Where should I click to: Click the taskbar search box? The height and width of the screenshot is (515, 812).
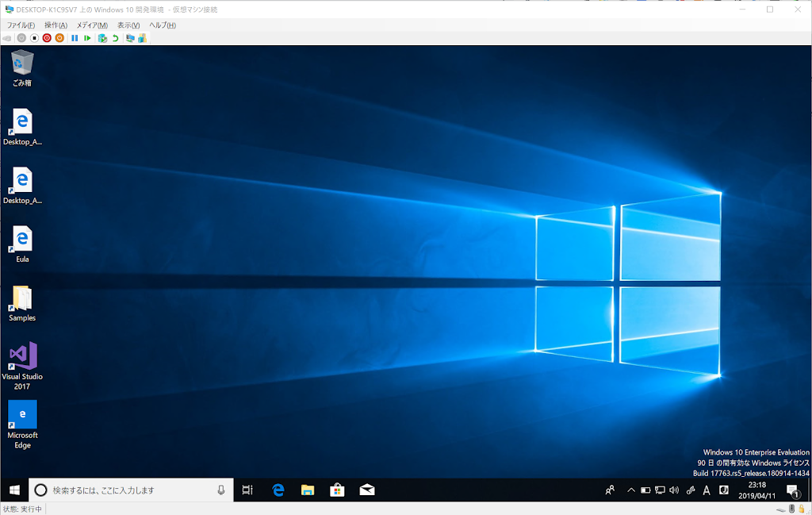[131, 490]
